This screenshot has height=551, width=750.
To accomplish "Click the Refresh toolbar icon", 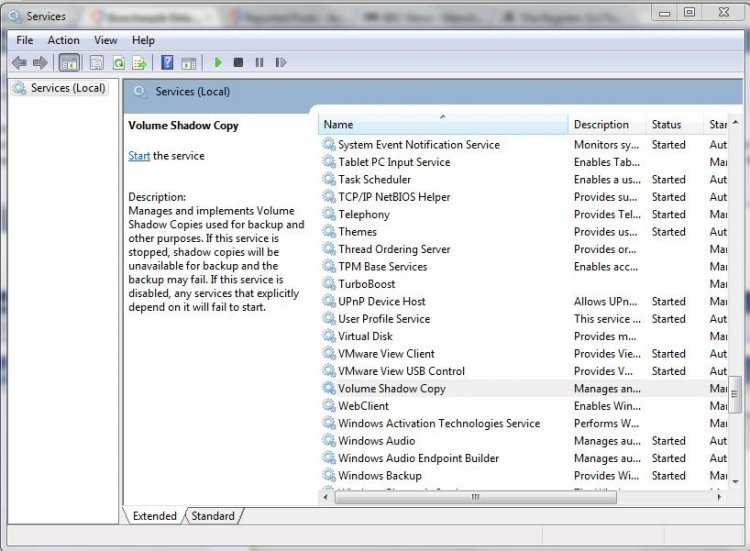I will point(119,63).
